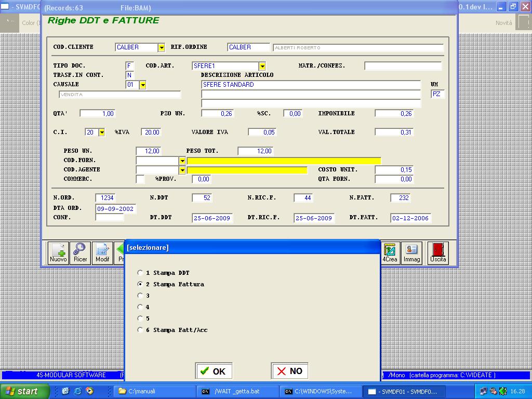
Task: Confirm the selection with OK button
Action: click(x=214, y=371)
